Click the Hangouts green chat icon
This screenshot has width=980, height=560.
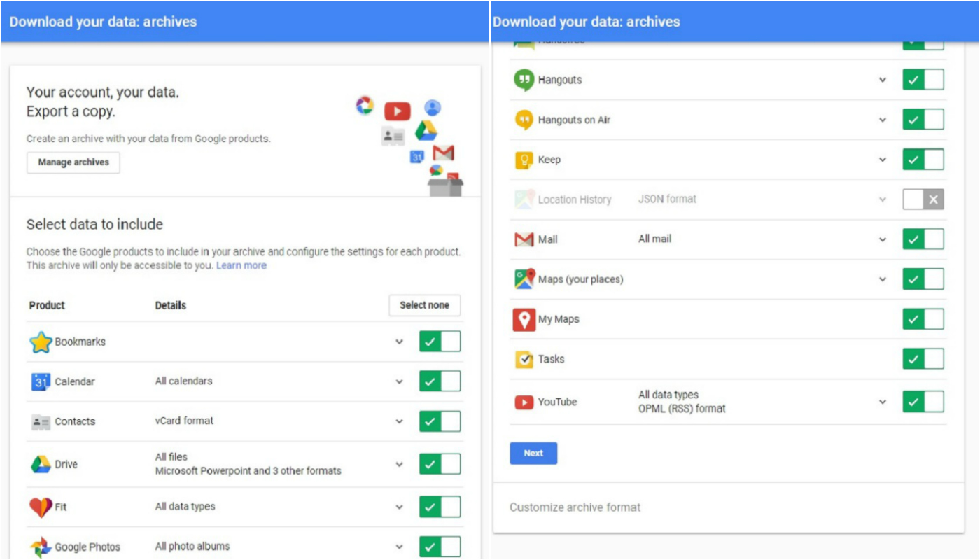point(524,80)
